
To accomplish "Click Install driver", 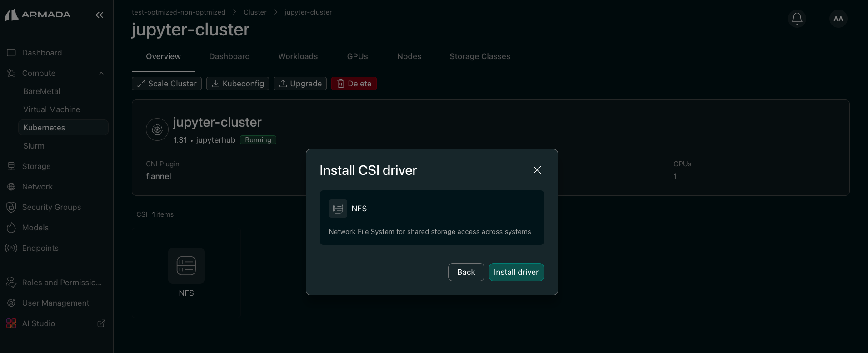I will (x=516, y=272).
